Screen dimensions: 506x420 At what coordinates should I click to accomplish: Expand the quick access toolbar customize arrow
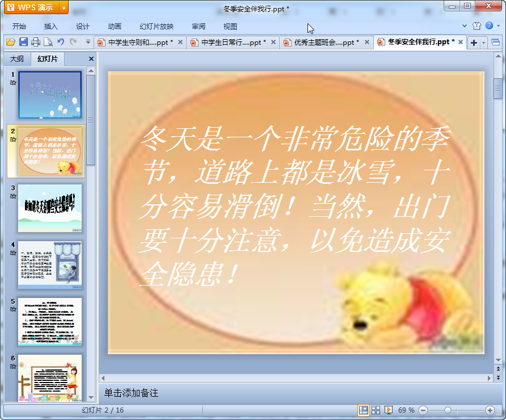point(88,42)
